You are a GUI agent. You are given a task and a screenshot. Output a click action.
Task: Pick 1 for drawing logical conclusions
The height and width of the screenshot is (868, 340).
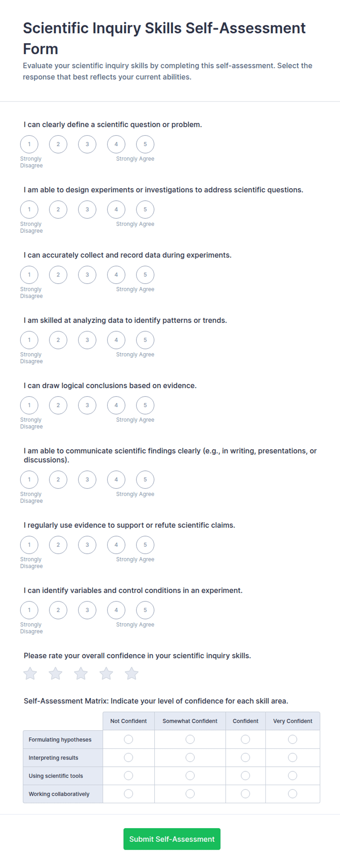29,405
